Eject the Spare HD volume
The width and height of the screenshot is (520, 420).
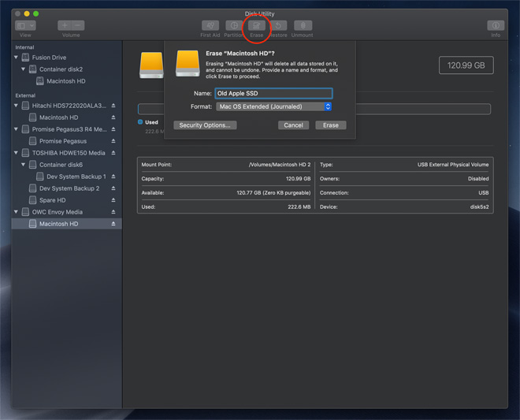(x=113, y=200)
